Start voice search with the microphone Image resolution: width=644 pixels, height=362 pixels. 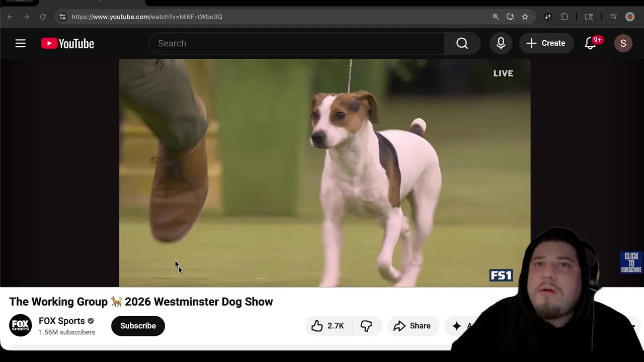501,43
